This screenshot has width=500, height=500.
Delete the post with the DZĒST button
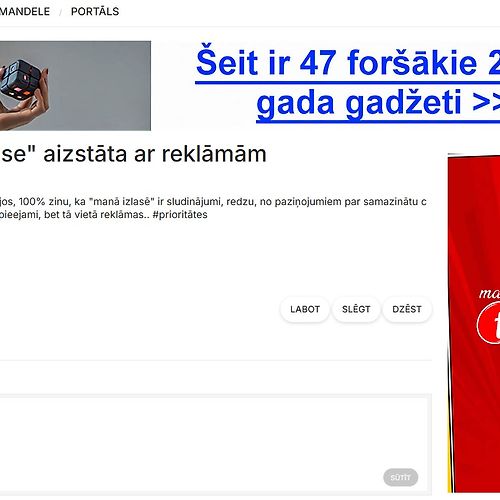pos(407,309)
